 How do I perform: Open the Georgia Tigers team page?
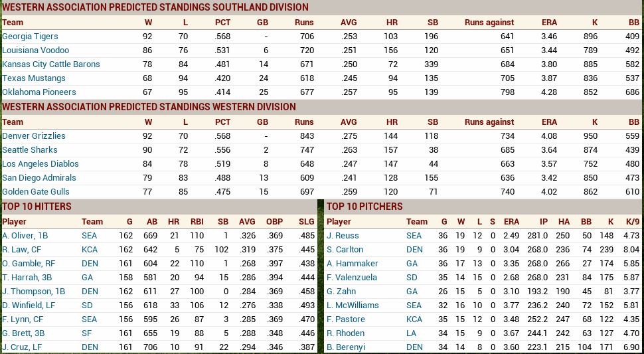pyautogui.click(x=30, y=37)
